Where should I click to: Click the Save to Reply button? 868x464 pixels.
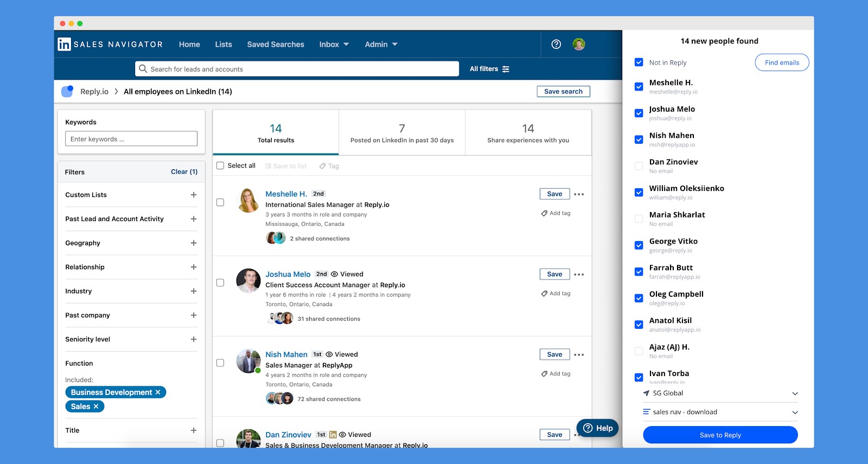pos(720,435)
